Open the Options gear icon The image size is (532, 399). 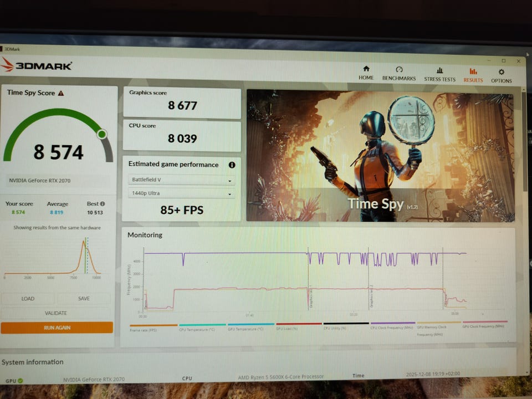click(502, 72)
